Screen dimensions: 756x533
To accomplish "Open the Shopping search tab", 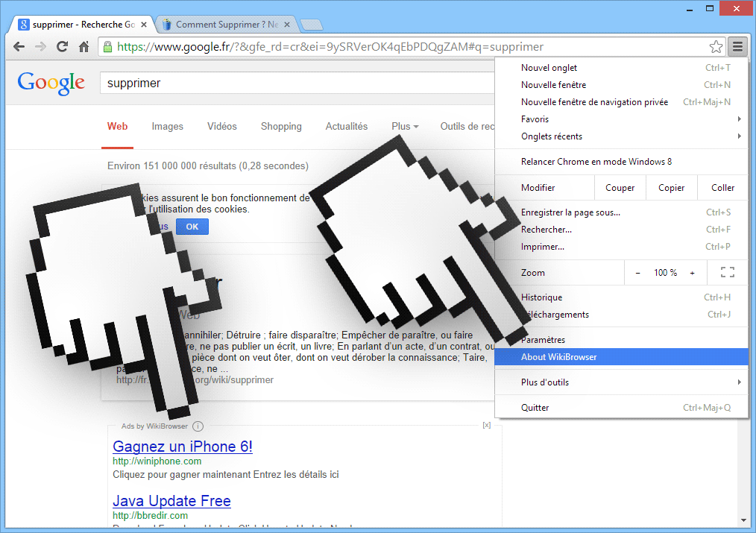I will click(281, 126).
